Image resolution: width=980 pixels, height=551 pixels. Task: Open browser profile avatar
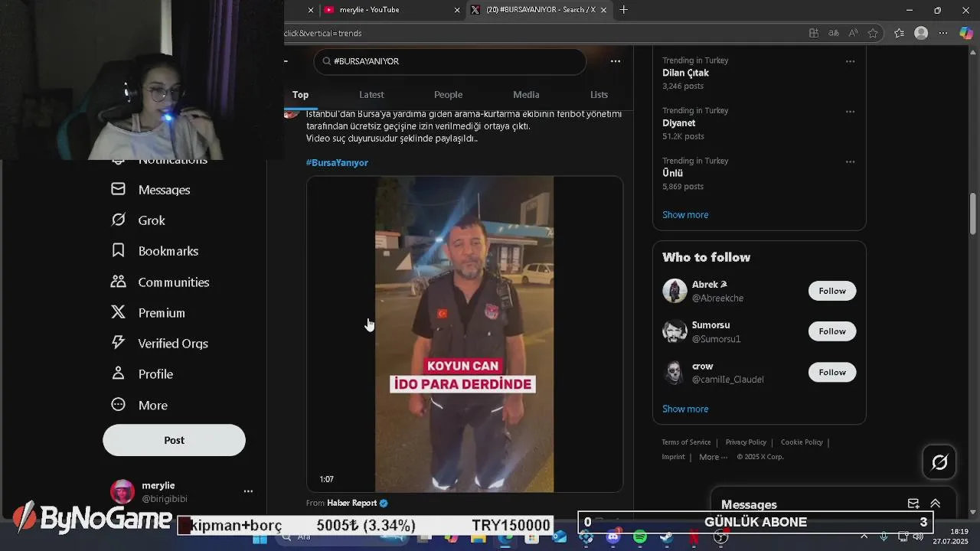point(921,33)
